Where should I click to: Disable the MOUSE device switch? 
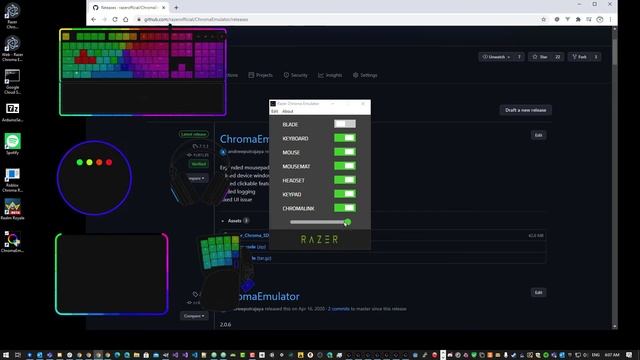click(x=345, y=152)
